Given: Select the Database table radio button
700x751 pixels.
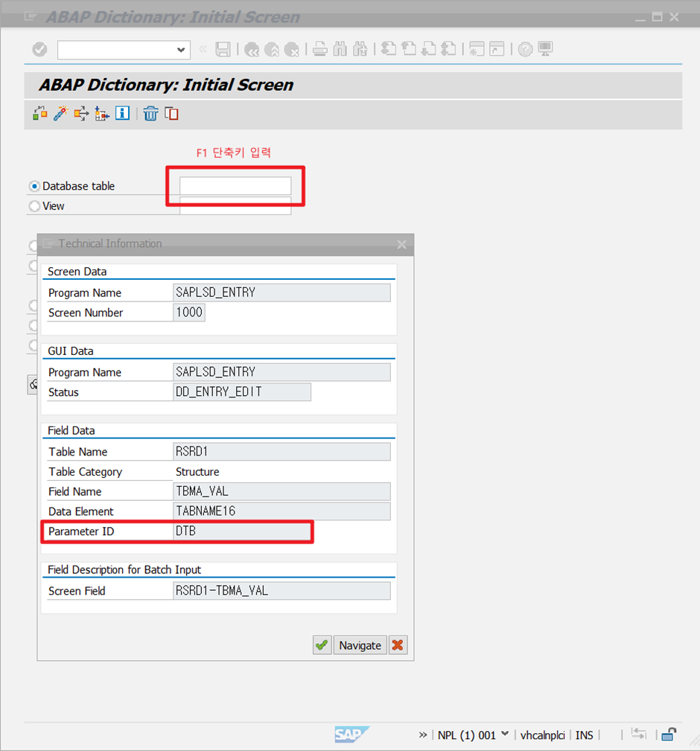Looking at the screenshot, I should 34,186.
